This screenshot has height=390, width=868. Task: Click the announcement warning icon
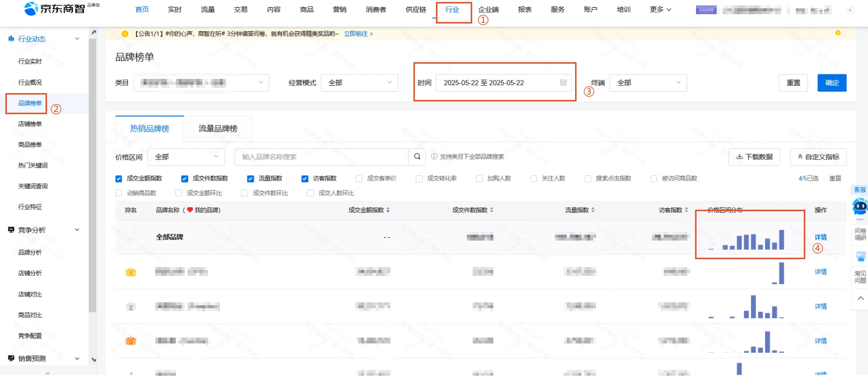pyautogui.click(x=125, y=34)
